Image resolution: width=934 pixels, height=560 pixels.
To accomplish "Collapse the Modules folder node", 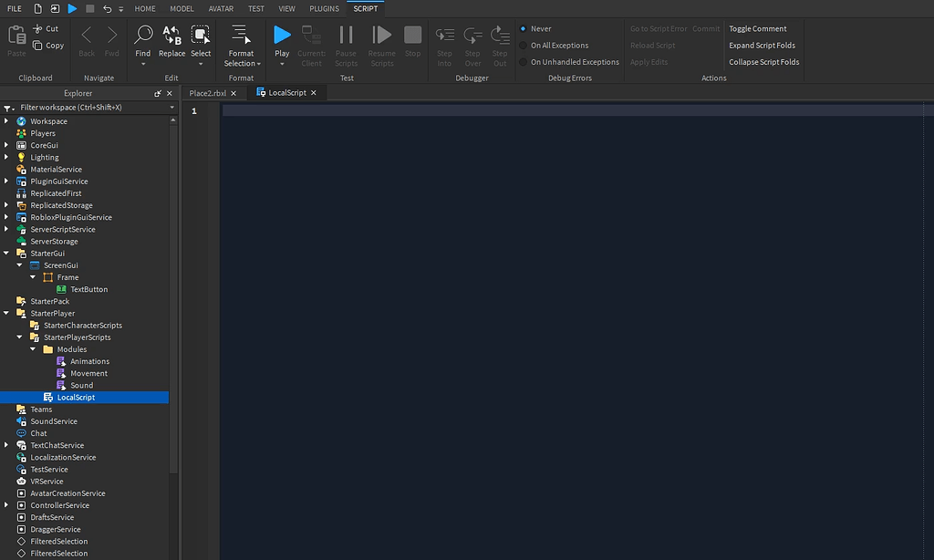I will 33,349.
